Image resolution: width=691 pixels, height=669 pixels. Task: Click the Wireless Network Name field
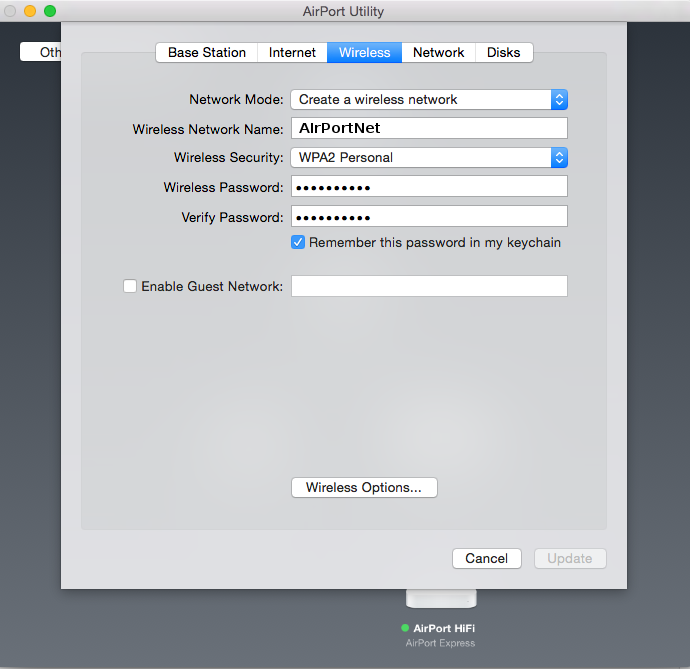(x=429, y=128)
